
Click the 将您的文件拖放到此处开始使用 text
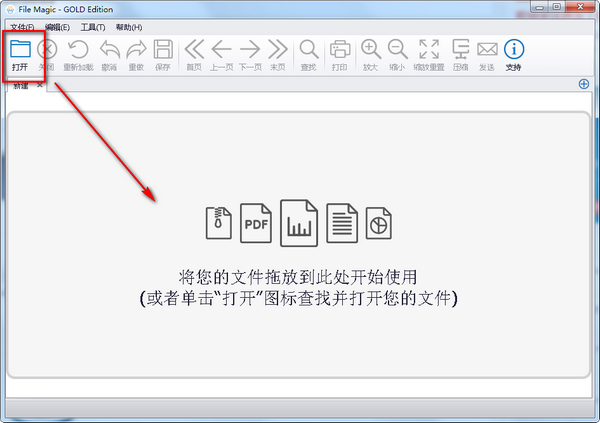(x=298, y=277)
